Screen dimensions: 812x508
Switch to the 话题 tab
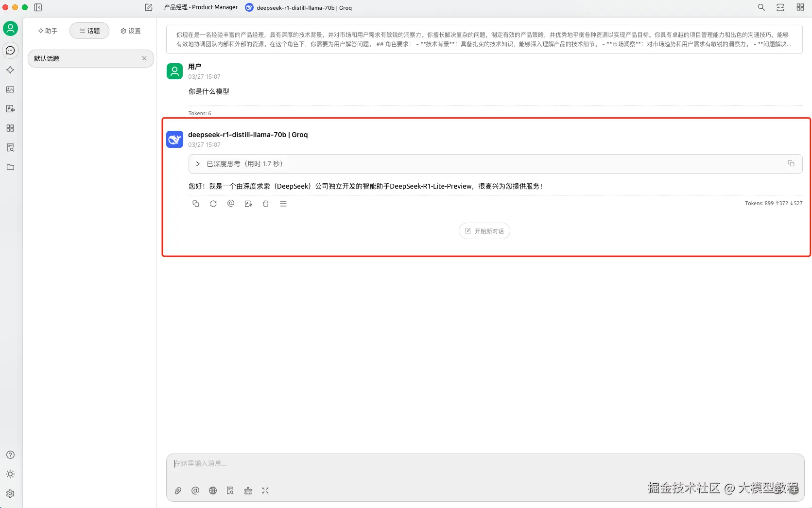click(x=89, y=31)
